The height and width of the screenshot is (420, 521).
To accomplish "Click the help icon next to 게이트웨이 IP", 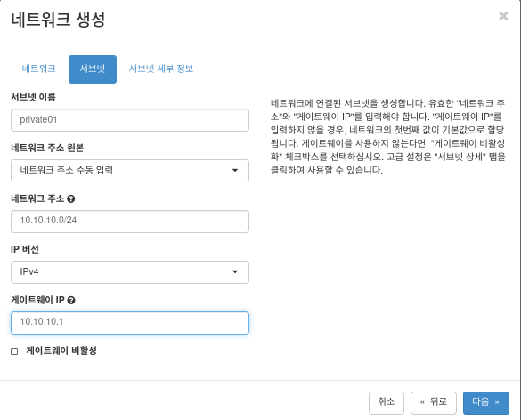I will [71, 300].
